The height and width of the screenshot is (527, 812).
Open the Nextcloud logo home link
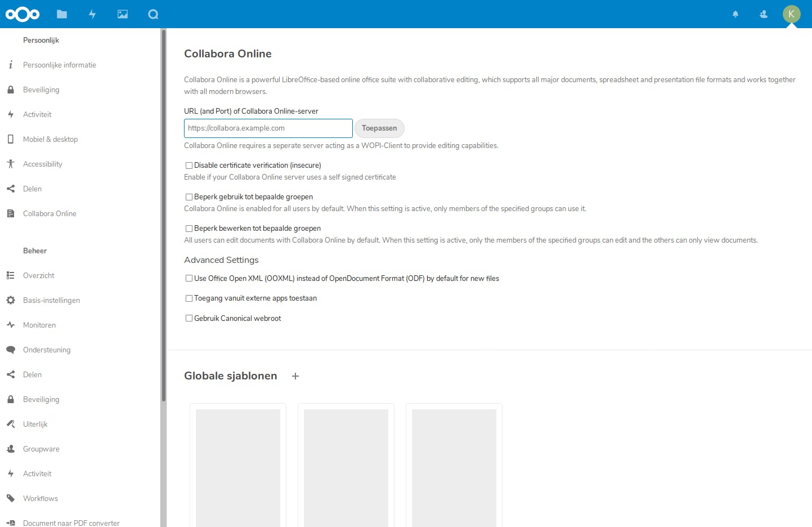point(23,14)
